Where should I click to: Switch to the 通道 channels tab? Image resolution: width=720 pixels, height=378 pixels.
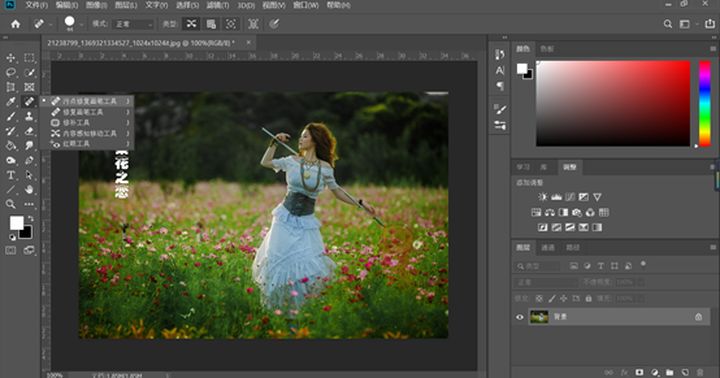pyautogui.click(x=547, y=248)
